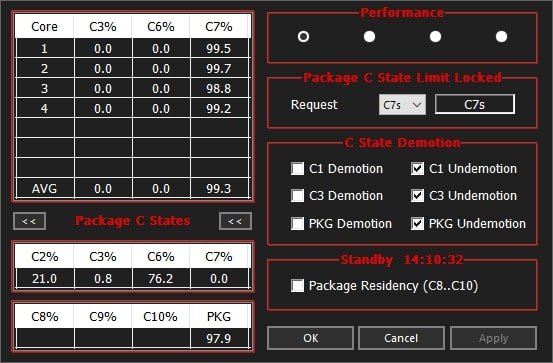Click the Standby 14:10:32 label
The image size is (553, 363).
pyautogui.click(x=402, y=260)
